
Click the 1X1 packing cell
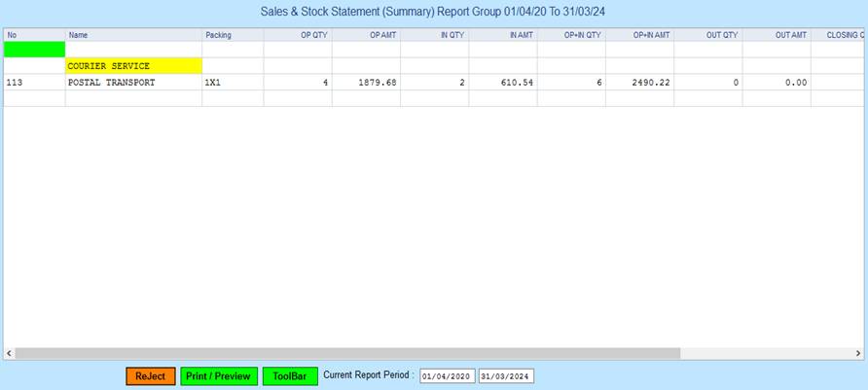tap(232, 83)
